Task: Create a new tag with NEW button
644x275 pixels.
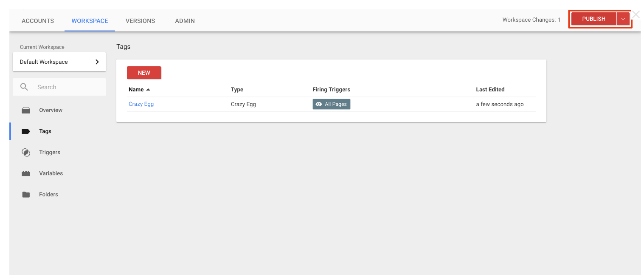Action: [x=144, y=73]
